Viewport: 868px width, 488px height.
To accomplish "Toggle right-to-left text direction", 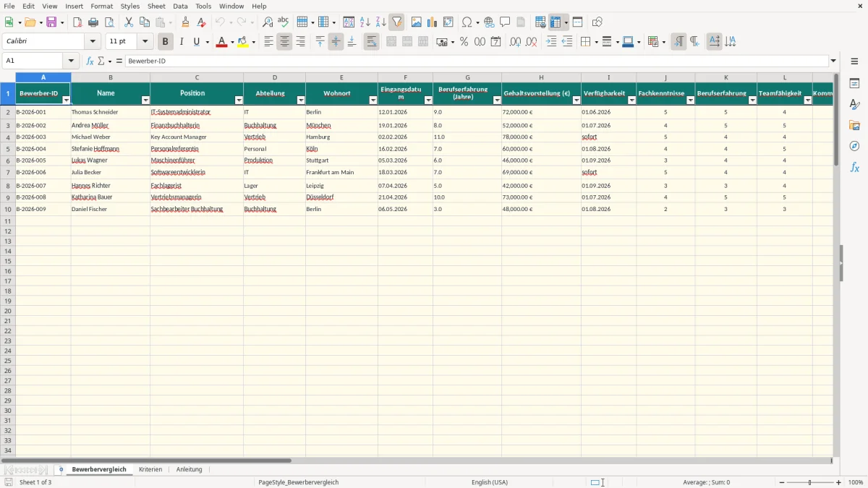I will click(694, 42).
